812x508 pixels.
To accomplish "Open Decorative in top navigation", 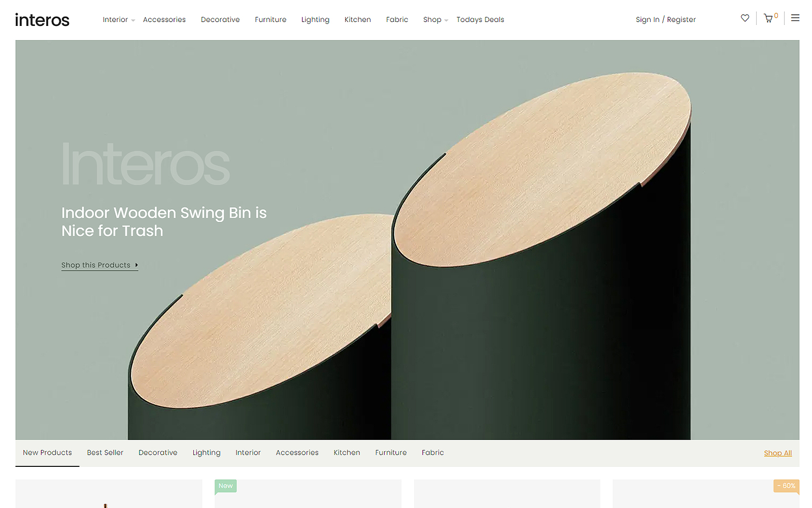I will [x=220, y=20].
